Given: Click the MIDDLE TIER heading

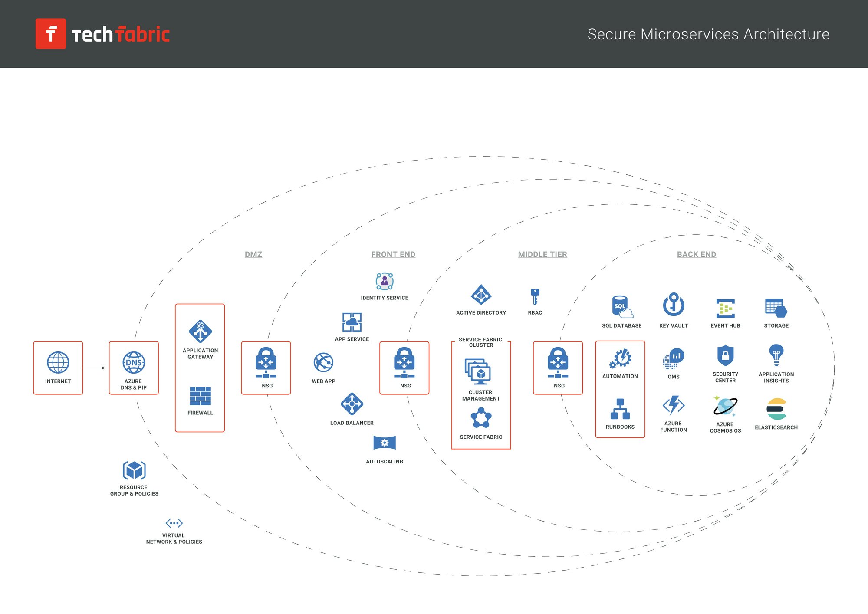Looking at the screenshot, I should 542,254.
